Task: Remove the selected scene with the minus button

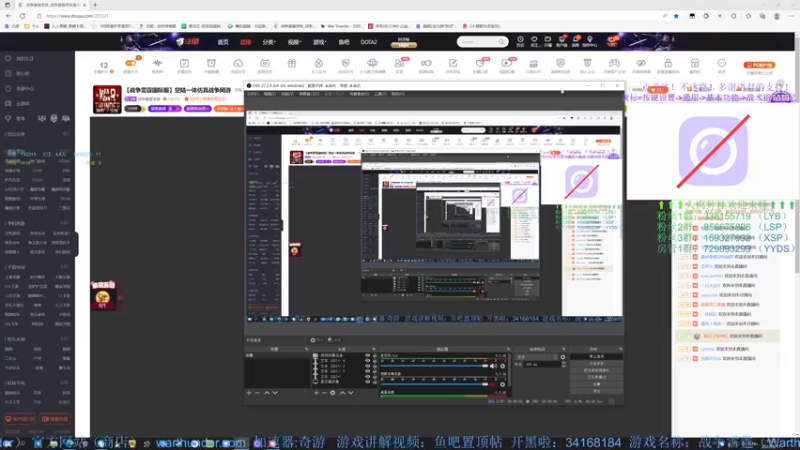Action: [x=257, y=393]
